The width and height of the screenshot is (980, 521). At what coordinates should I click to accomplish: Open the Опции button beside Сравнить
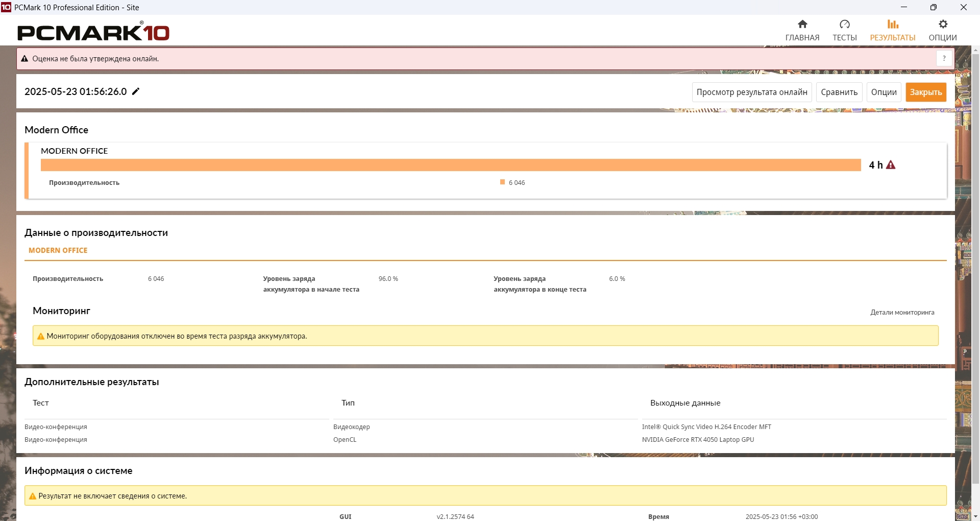click(884, 92)
